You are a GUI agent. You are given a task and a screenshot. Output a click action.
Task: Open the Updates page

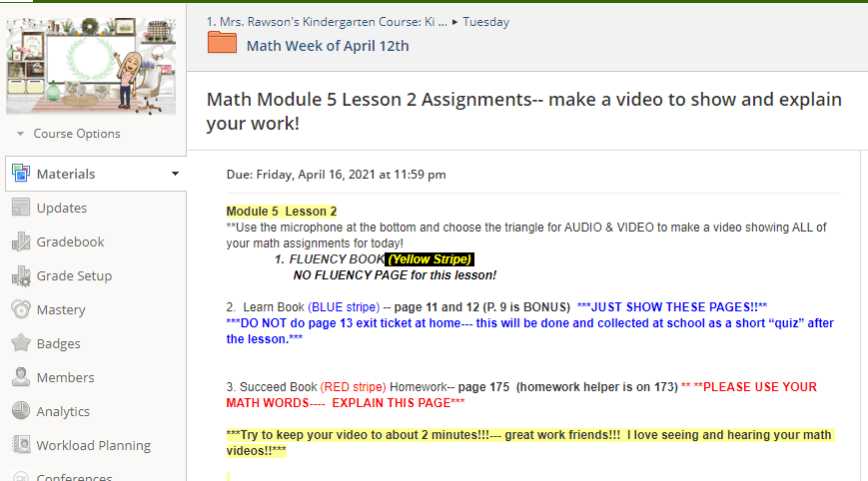pos(62,208)
